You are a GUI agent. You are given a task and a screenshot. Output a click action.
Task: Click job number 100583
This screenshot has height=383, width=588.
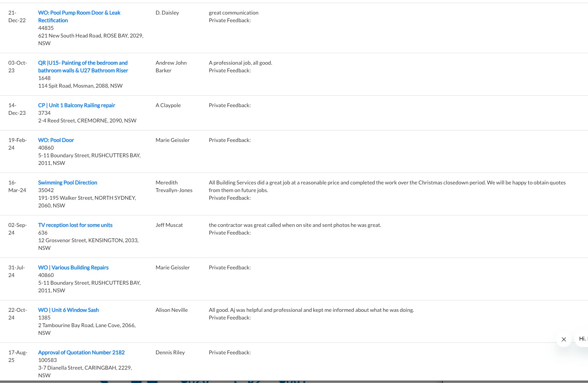(x=47, y=360)
